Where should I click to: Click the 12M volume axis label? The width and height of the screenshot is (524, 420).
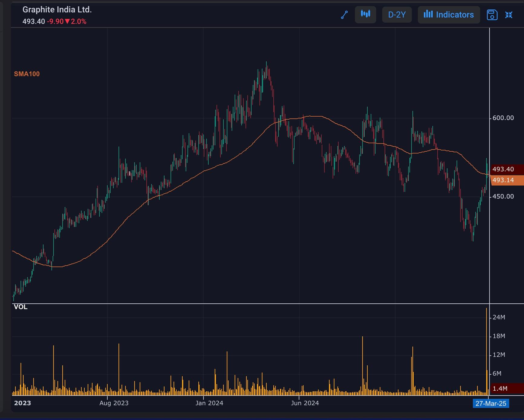tap(499, 355)
